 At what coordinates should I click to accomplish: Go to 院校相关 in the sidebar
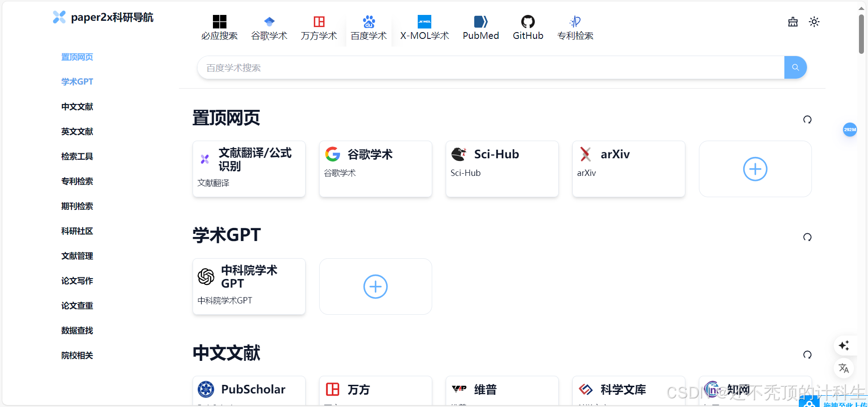click(x=77, y=355)
